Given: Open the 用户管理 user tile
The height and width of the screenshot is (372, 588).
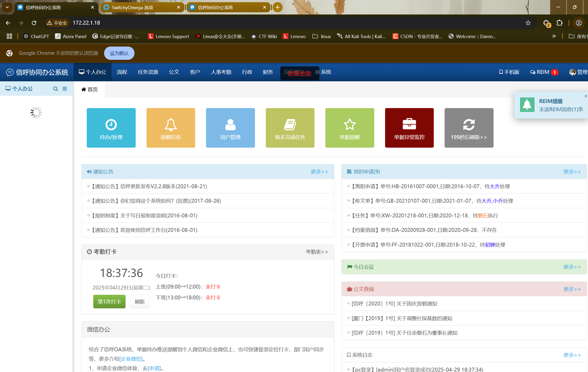Looking at the screenshot, I should coord(230,128).
